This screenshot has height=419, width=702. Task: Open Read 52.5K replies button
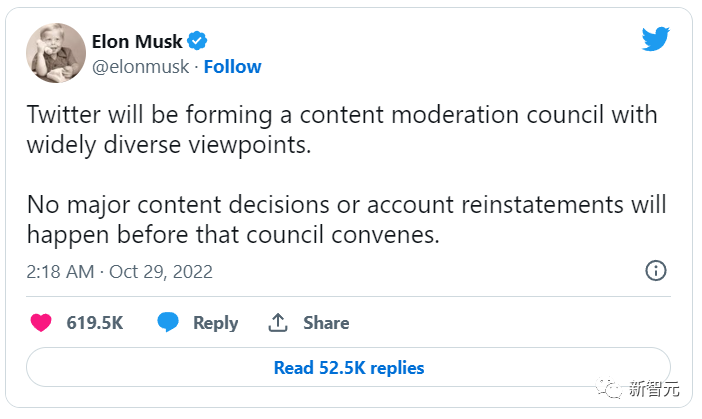[349, 368]
